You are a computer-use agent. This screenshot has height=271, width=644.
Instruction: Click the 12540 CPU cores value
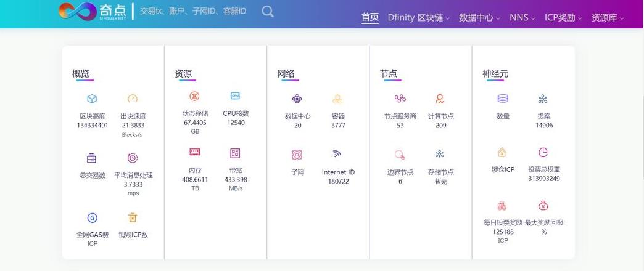pos(236,123)
